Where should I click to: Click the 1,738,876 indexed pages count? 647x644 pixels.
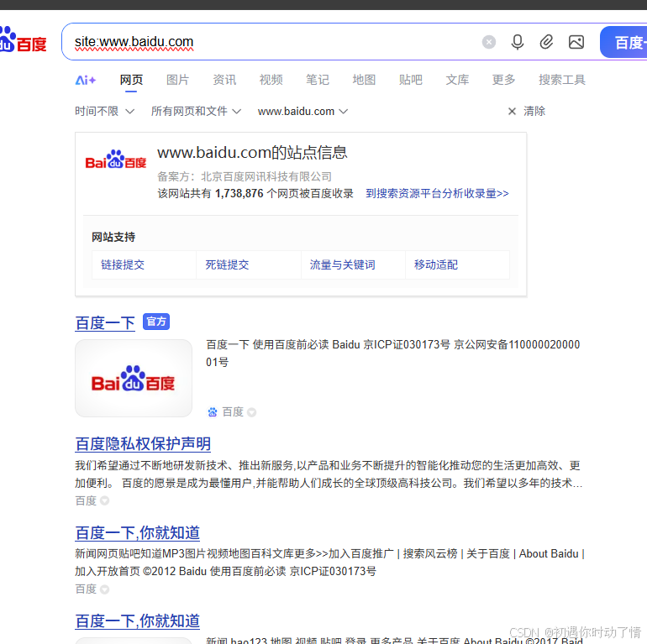pyautogui.click(x=239, y=193)
